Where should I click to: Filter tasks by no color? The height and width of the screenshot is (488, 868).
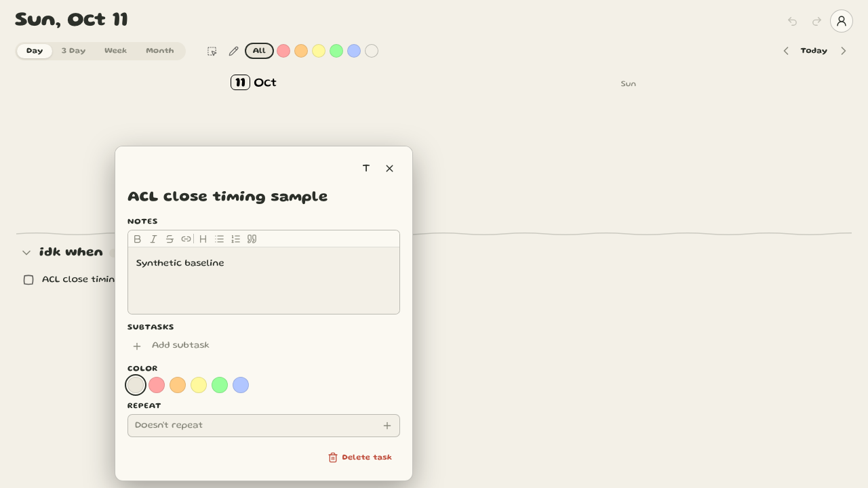[x=372, y=51]
